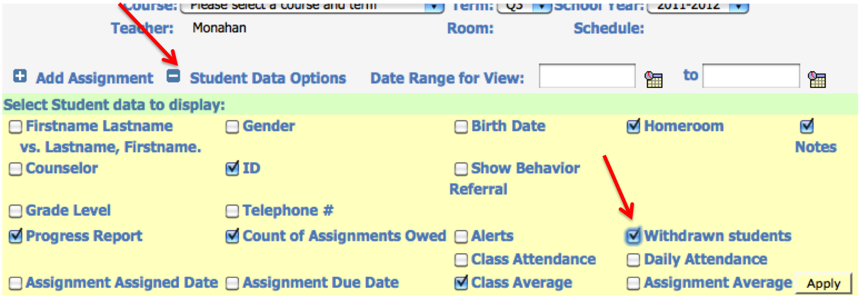Check the Birth Date checkbox
868x300 pixels.
tap(461, 127)
